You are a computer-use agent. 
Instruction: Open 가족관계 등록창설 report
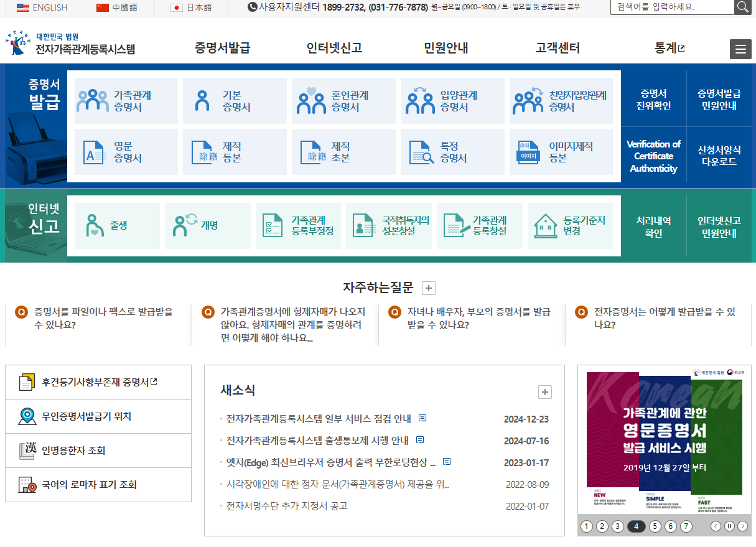point(480,226)
